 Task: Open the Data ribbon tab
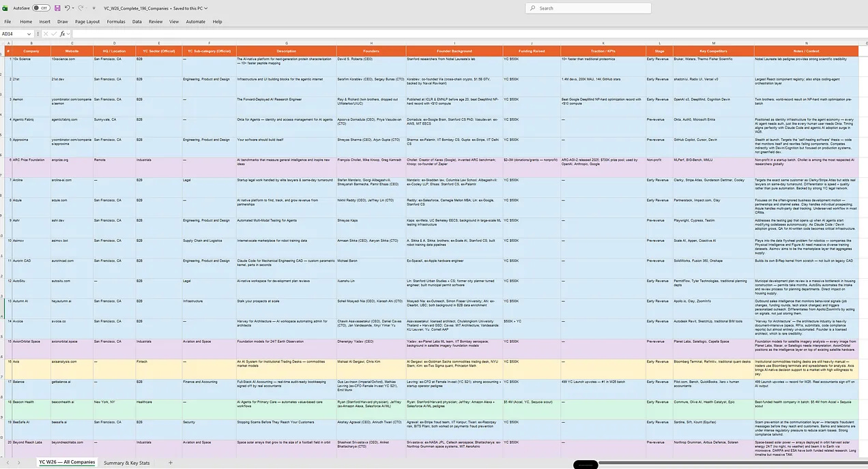click(137, 22)
